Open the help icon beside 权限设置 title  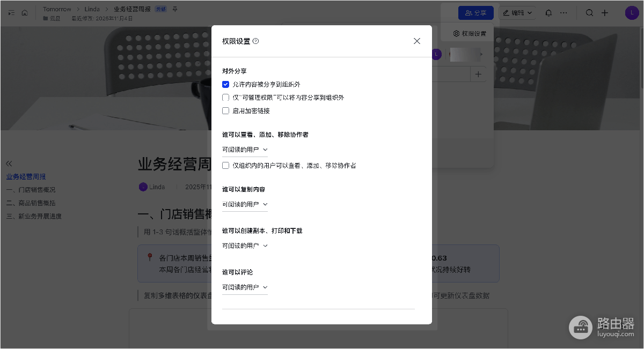[x=255, y=41]
